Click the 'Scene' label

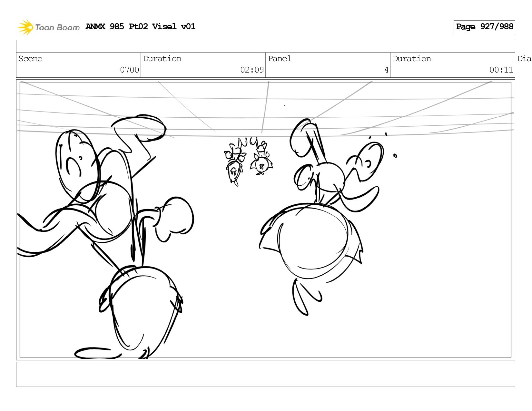30,59
